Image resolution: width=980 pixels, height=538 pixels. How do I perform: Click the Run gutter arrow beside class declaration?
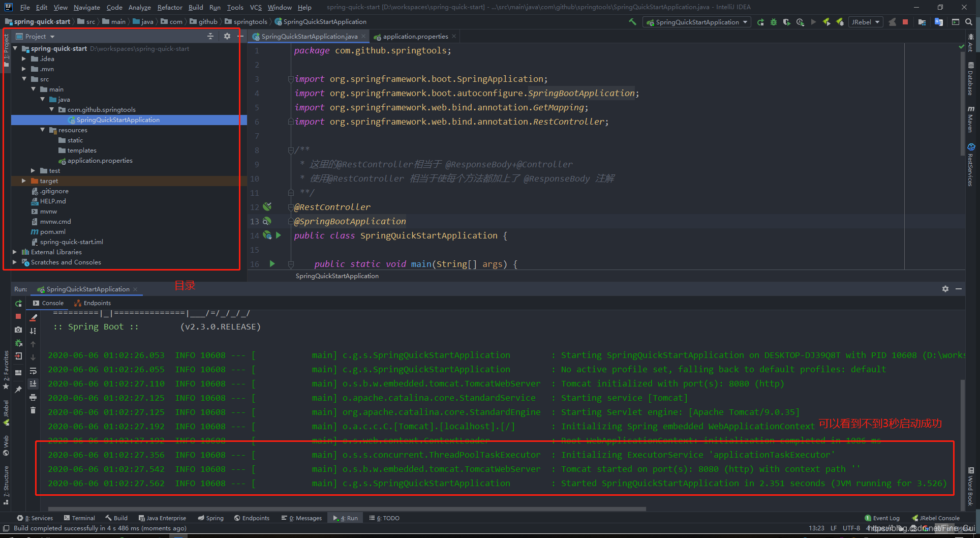(x=278, y=235)
